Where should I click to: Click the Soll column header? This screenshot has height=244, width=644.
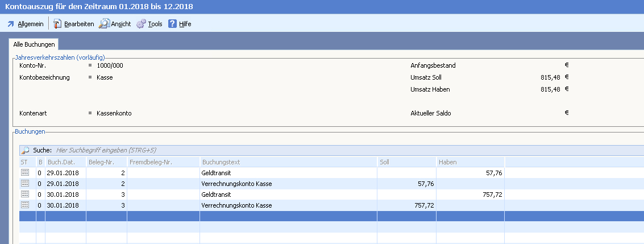(406, 163)
